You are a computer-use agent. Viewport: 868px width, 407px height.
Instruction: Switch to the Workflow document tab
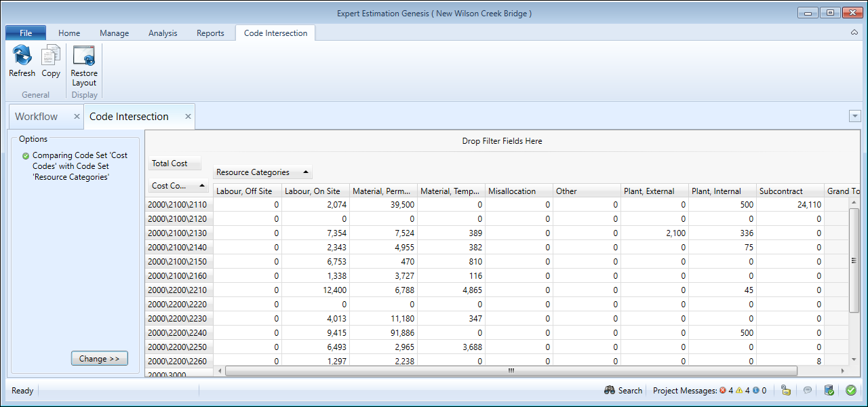(37, 117)
